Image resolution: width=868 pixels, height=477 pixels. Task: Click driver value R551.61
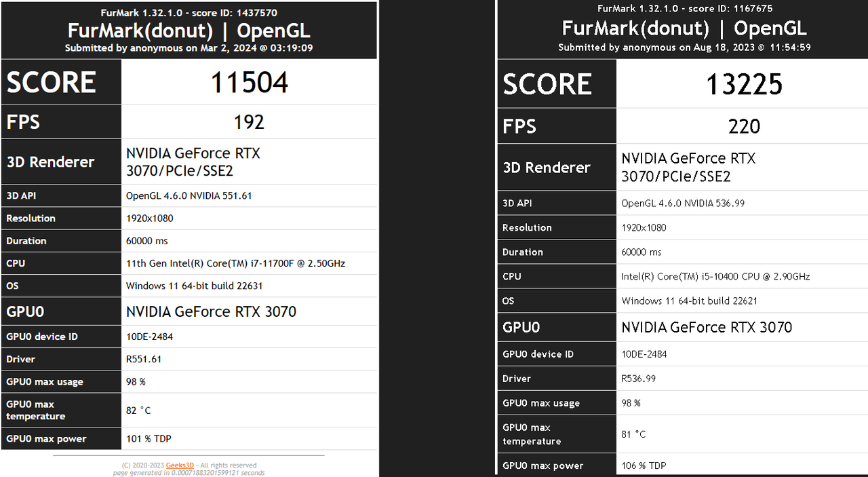pos(144,360)
